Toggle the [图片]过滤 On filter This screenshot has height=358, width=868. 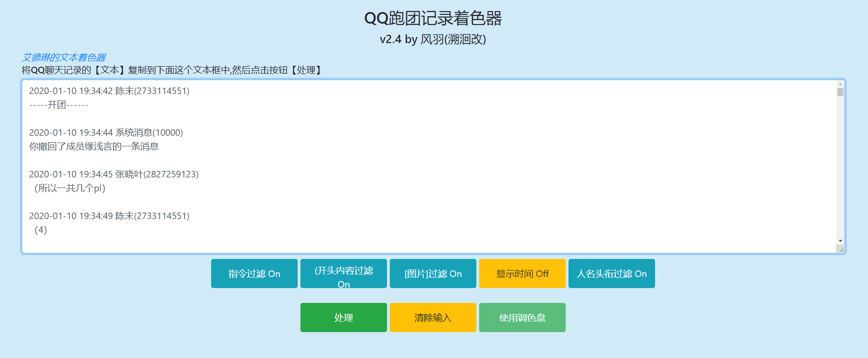(x=433, y=273)
